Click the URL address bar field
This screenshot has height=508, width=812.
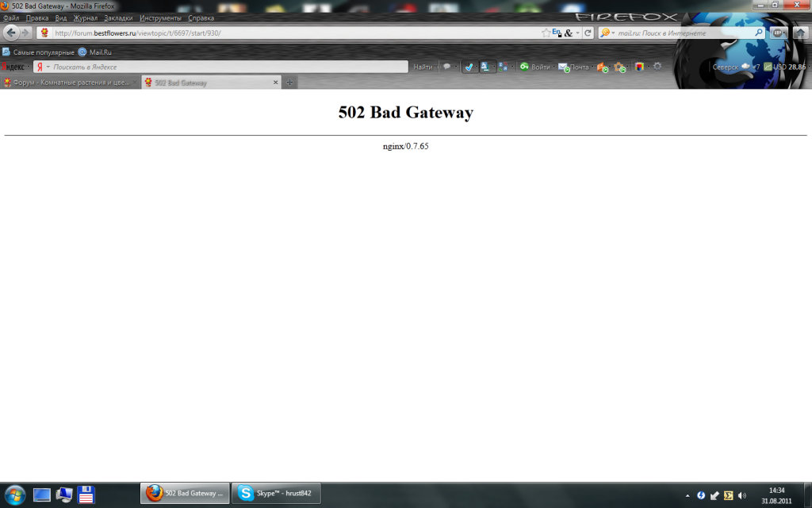(x=293, y=33)
